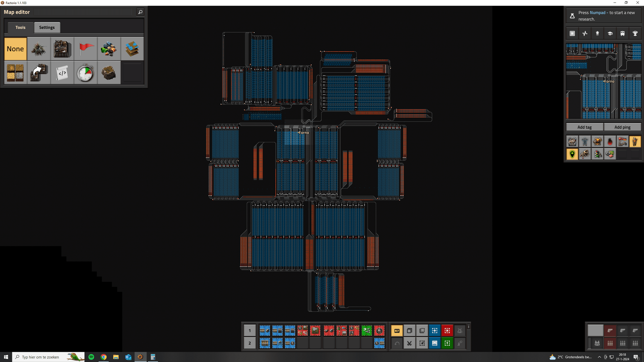This screenshot has width=644, height=362.
Task: Select the cliff rock editor tool
Action: [109, 72]
